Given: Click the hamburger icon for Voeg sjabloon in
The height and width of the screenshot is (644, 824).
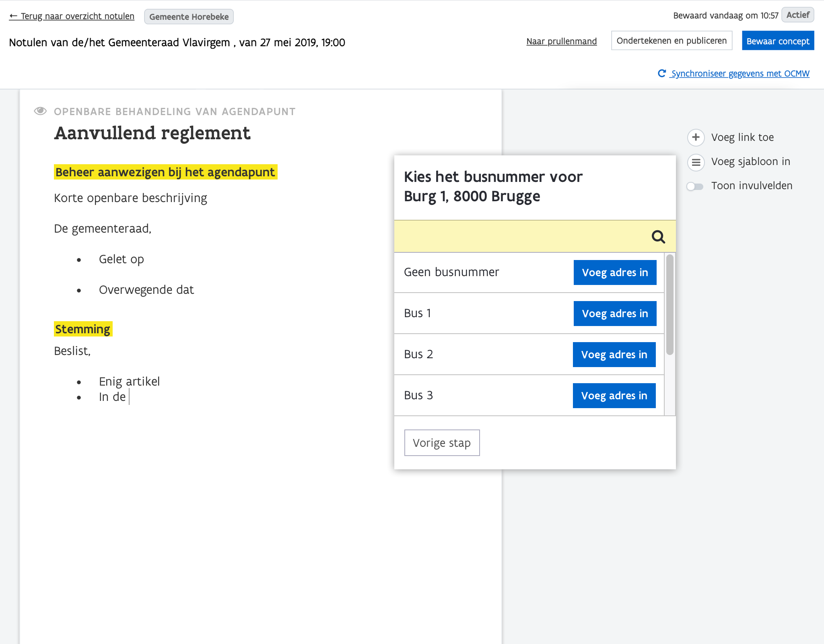Looking at the screenshot, I should 696,162.
